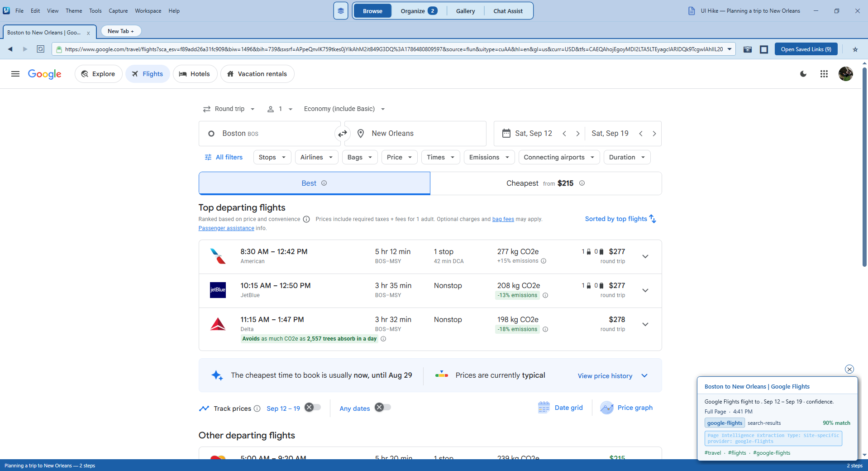Select next departure date arrow for Sep 12
This screenshot has height=471, width=868.
[577, 134]
